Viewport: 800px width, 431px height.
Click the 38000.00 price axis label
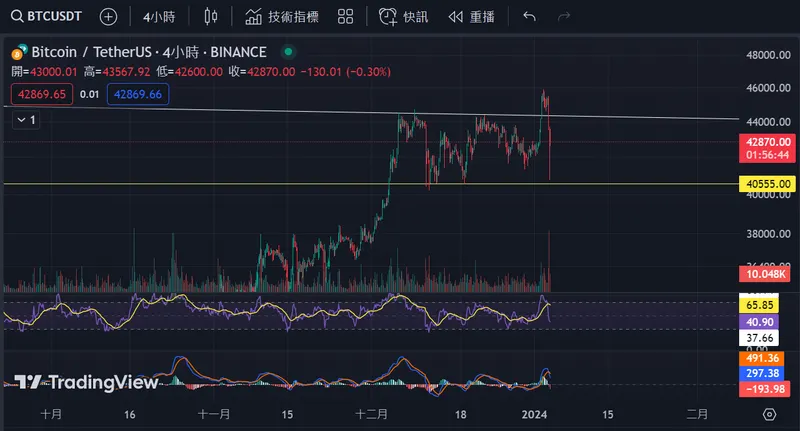coord(768,234)
